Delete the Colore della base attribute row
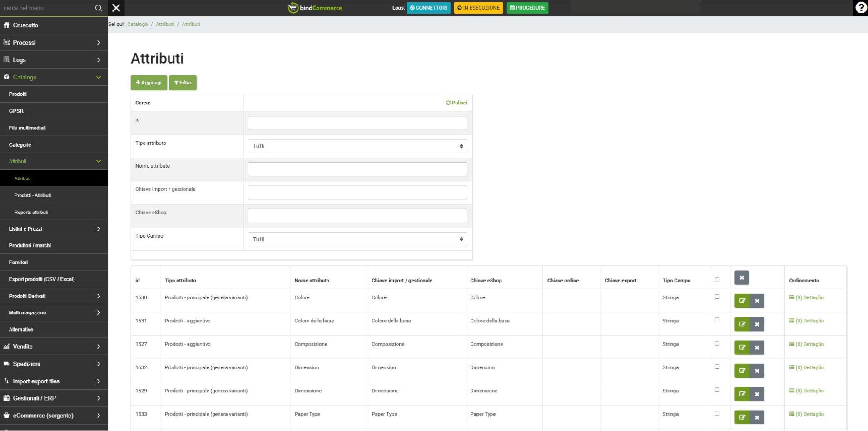The width and height of the screenshot is (868, 431). point(757,324)
